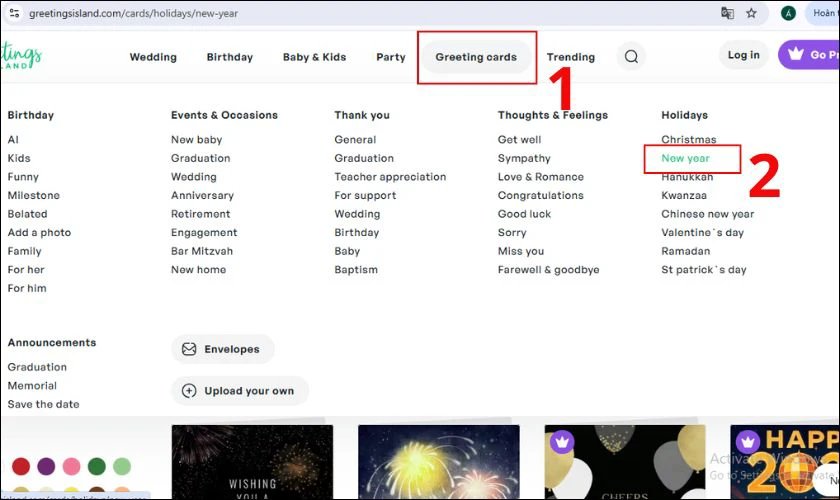
Task: Open the Greeting cards menu
Action: pos(476,57)
